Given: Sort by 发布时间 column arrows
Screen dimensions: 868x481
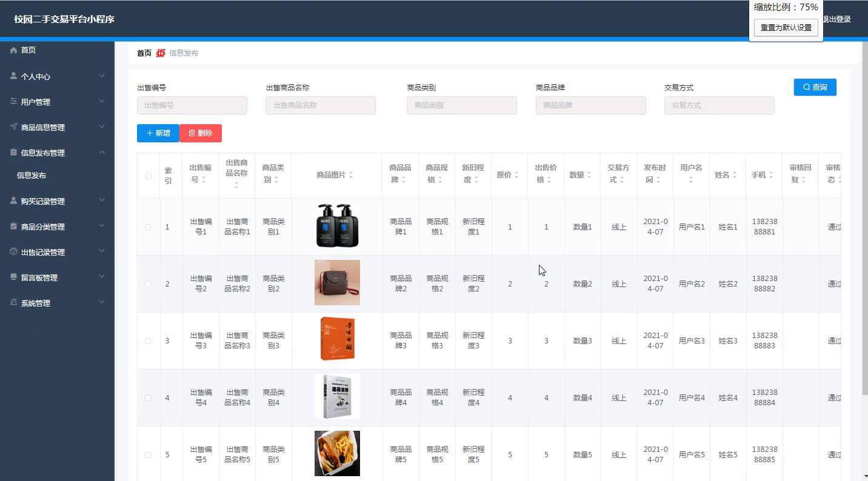Looking at the screenshot, I should point(658,180).
